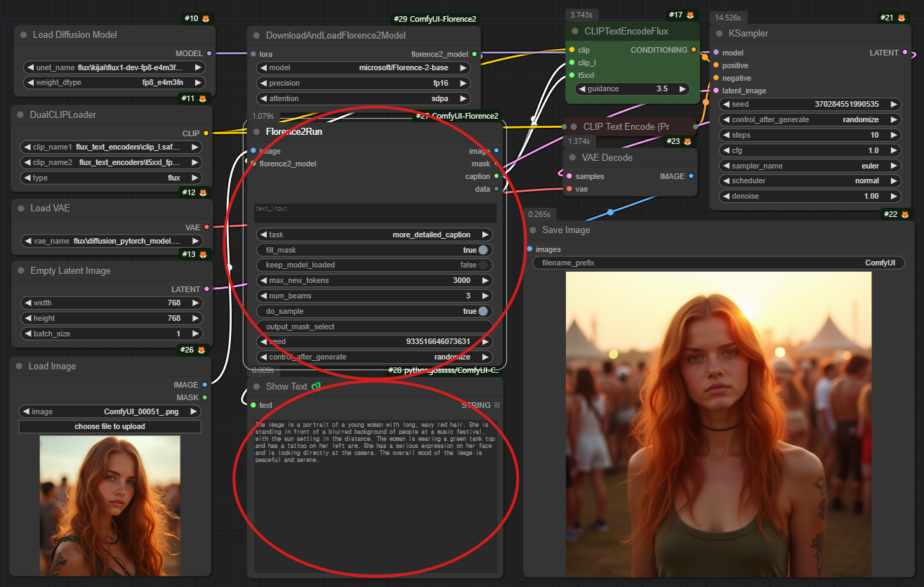Image resolution: width=924 pixels, height=587 pixels.
Task: Click the output_mask_select field
Action: click(374, 327)
